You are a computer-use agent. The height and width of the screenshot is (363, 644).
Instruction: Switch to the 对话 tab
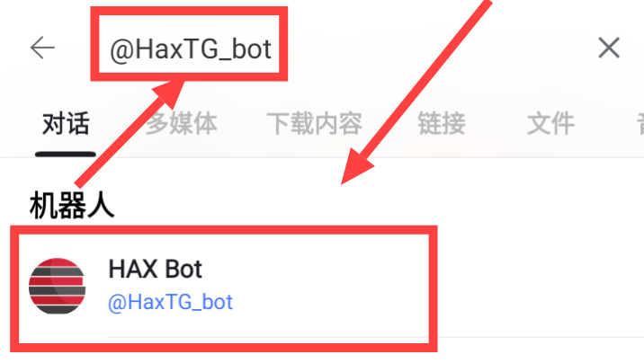coord(66,123)
